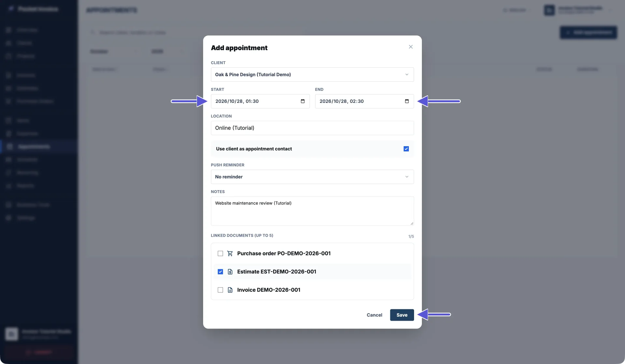
Task: Open the calendar picker in End field
Action: [x=407, y=101]
